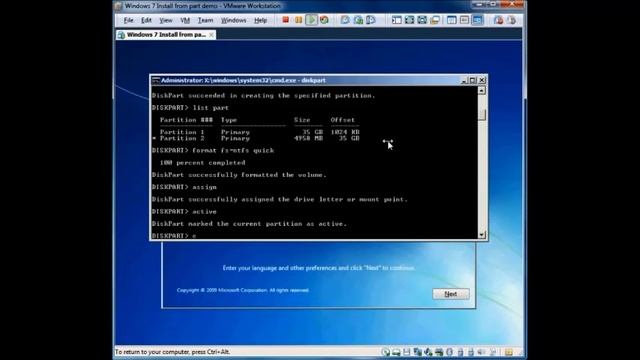Close the cmd.exe diskpart window
Screen dimensions: 640x360
point(482,80)
